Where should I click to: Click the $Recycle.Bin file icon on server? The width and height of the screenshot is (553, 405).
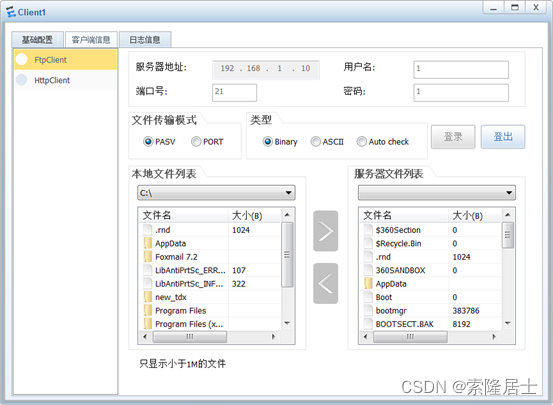point(368,243)
